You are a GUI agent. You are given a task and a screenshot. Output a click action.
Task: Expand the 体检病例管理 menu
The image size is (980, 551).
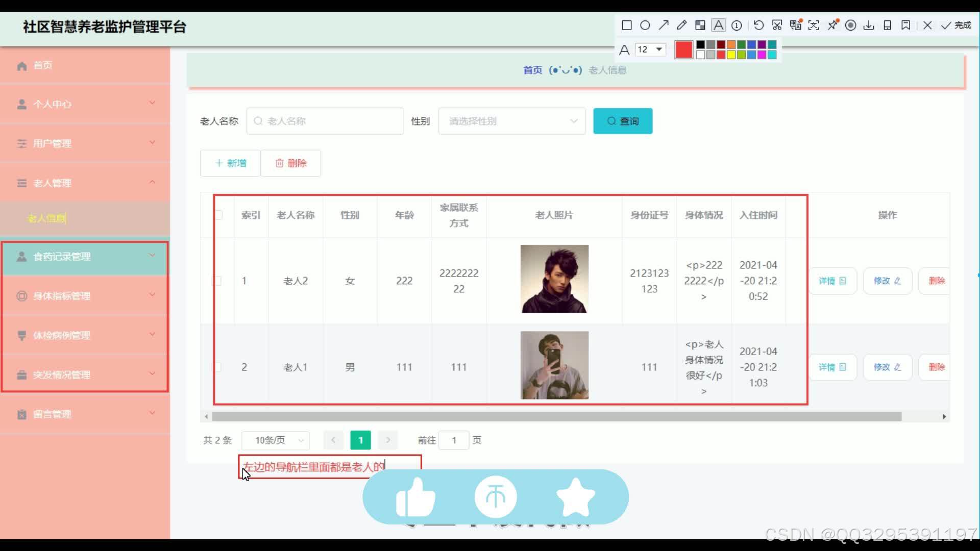[x=85, y=335]
